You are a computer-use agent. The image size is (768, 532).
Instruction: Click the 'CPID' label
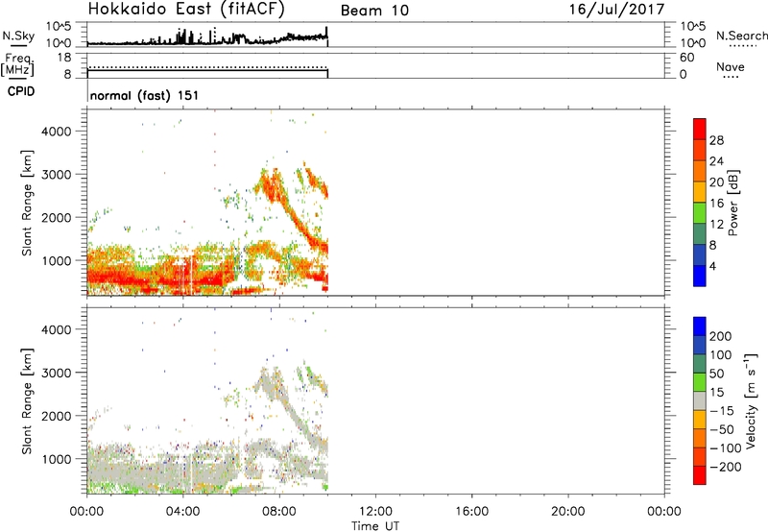(21, 91)
